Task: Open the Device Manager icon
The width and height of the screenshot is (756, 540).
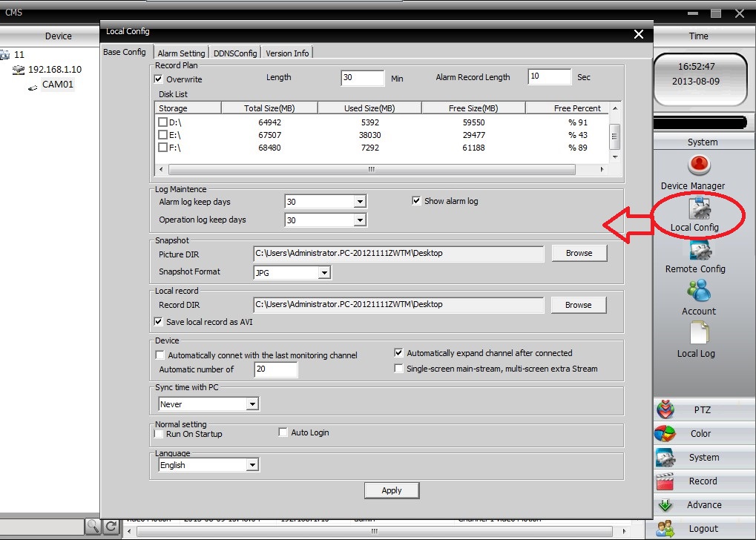Action: pos(697,165)
